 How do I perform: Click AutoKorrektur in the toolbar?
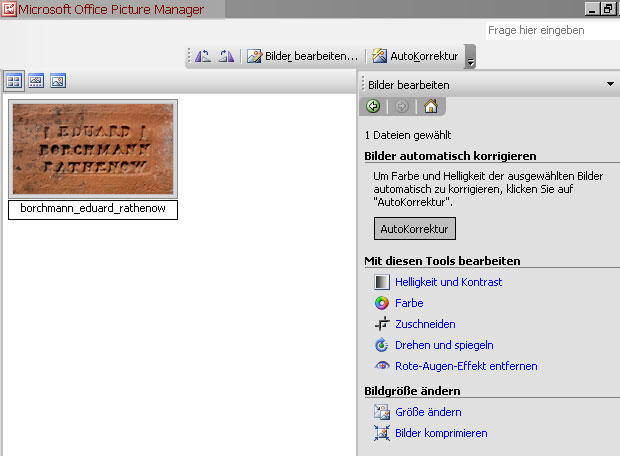[x=415, y=56]
